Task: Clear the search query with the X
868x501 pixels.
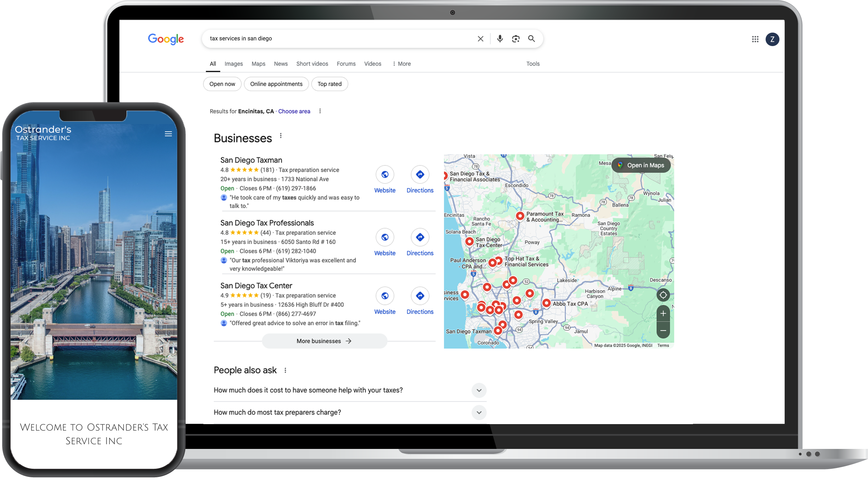Action: 480,39
